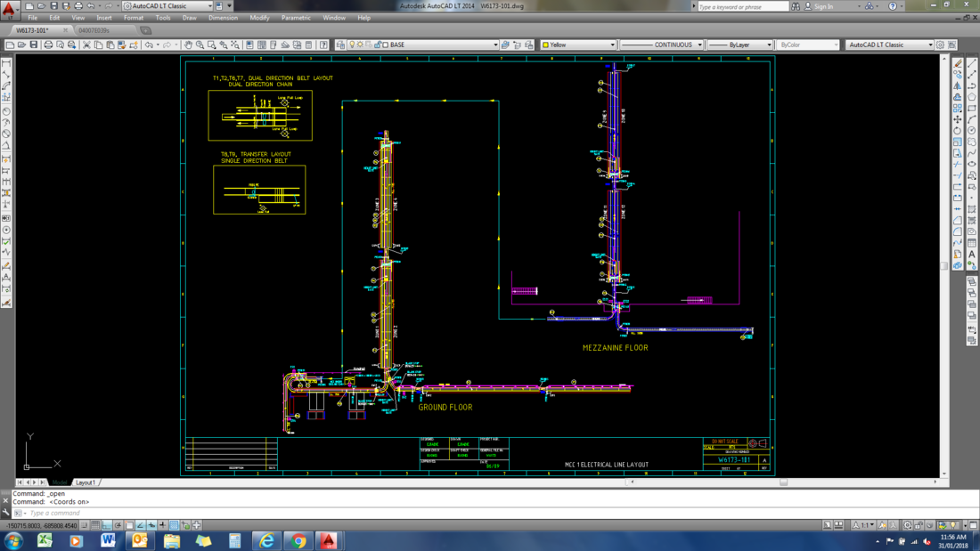Viewport: 980px width, 551px height.
Task: Toggle Snap Mode in the status bar
Action: [x=84, y=525]
